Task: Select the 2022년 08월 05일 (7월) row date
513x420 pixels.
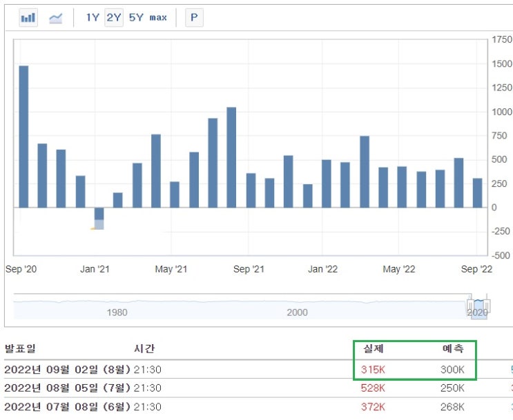Action: click(x=68, y=388)
